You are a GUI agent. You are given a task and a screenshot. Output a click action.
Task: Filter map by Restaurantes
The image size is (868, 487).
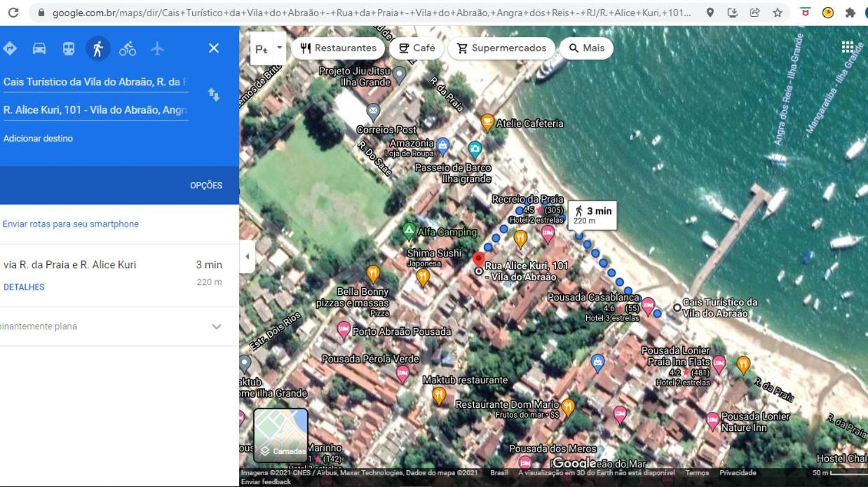pos(338,48)
